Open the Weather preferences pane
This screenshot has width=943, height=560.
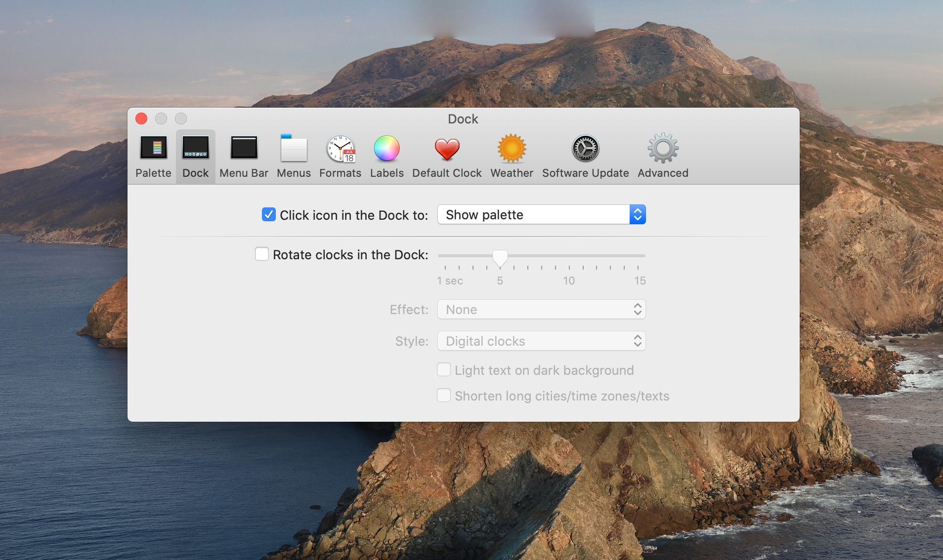tap(511, 156)
